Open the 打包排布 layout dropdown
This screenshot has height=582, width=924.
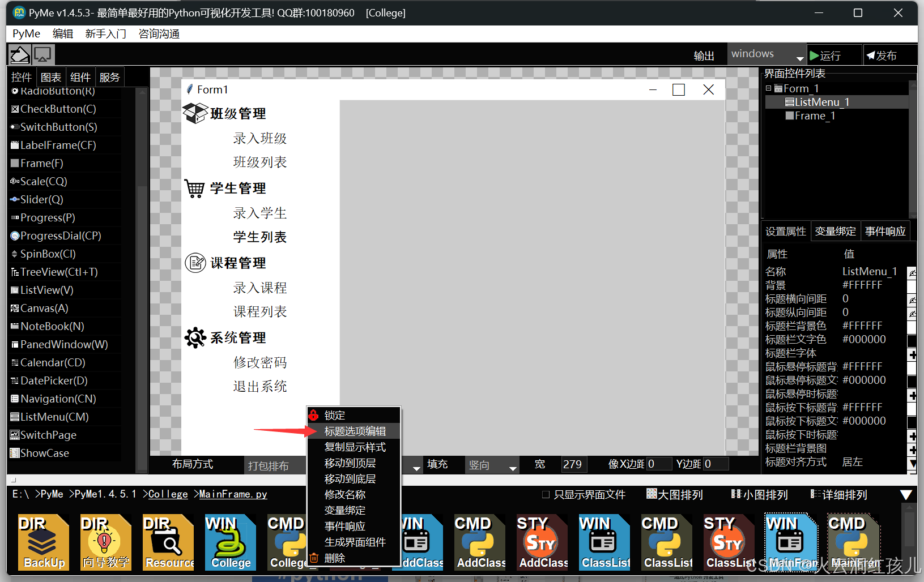[334, 465]
